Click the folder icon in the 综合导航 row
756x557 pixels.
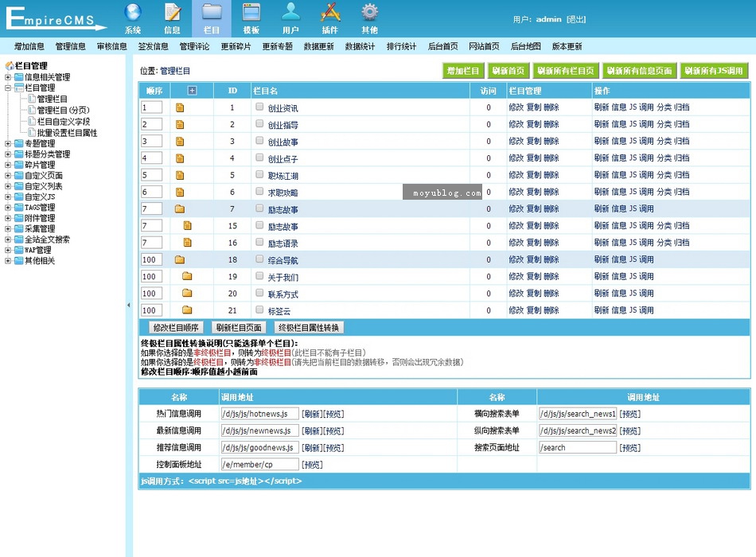(x=180, y=259)
